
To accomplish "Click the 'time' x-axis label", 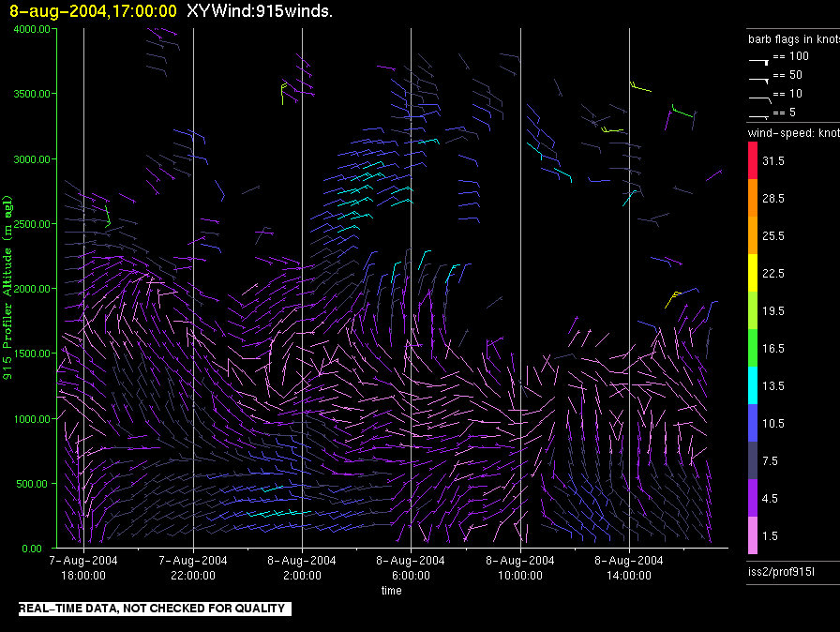I will tap(392, 590).
